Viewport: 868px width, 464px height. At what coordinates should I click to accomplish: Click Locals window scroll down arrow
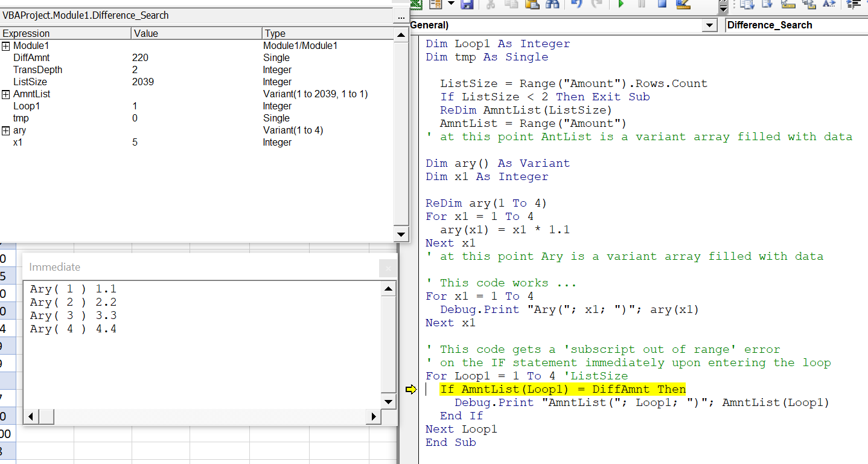(x=401, y=234)
